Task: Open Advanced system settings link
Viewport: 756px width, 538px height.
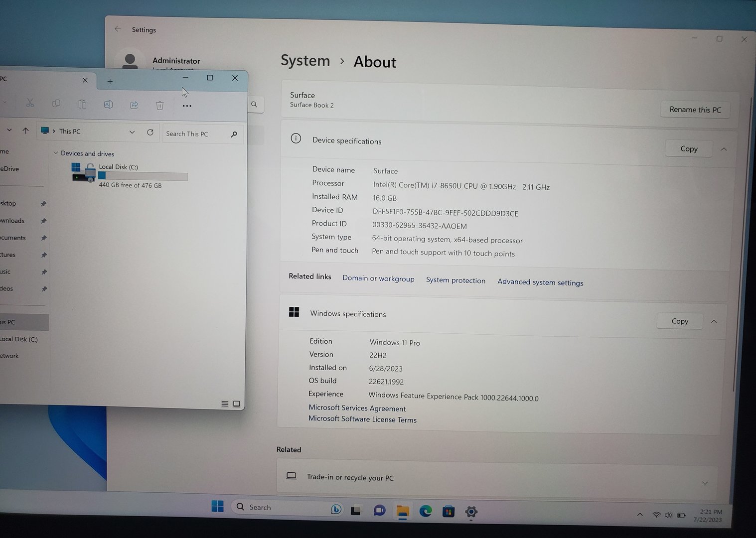Action: tap(540, 282)
